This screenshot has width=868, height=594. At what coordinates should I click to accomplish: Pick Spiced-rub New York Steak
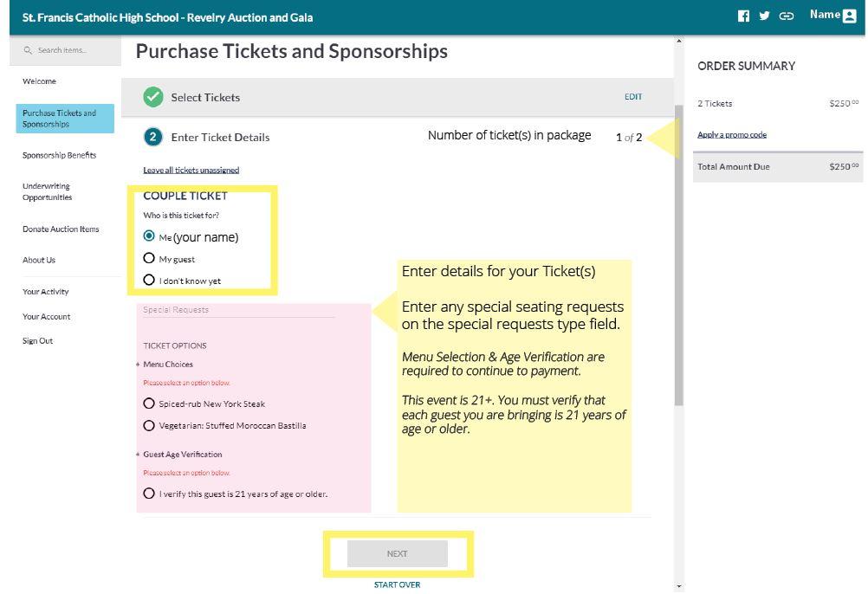click(x=149, y=404)
